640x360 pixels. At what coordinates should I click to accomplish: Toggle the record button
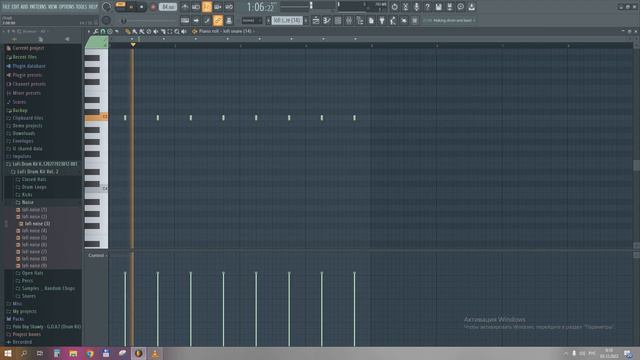pos(153,7)
